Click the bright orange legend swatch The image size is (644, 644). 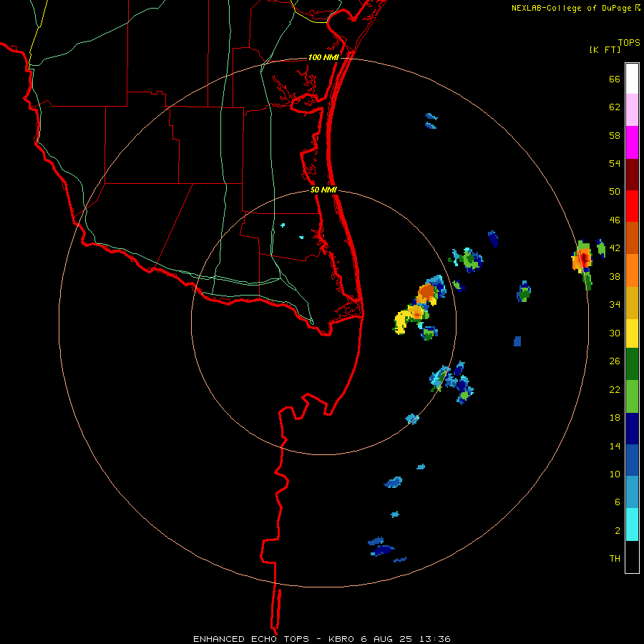632,270
